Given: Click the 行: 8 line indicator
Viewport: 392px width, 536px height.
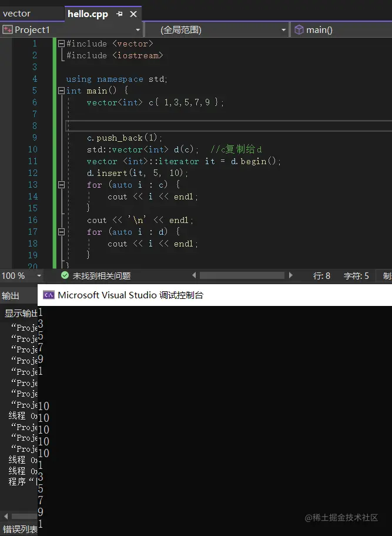Looking at the screenshot, I should tap(321, 276).
